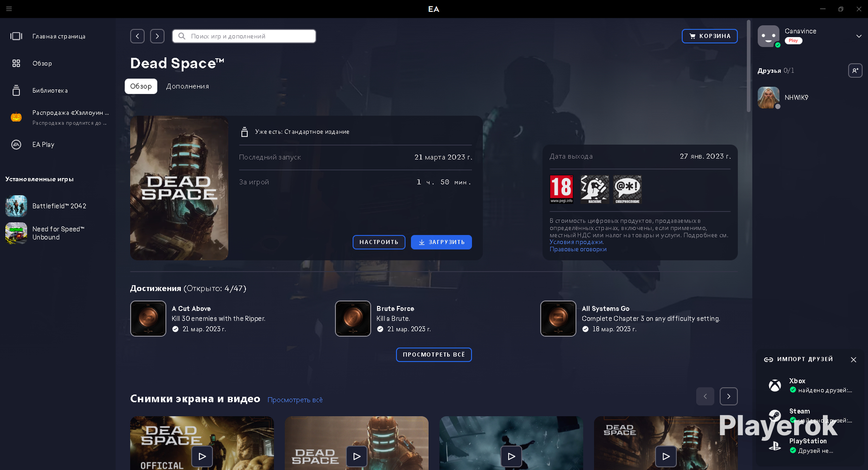Viewport: 868px width, 470px height.
Task: Select the Обзор tab under Dead Space
Action: coord(141,86)
